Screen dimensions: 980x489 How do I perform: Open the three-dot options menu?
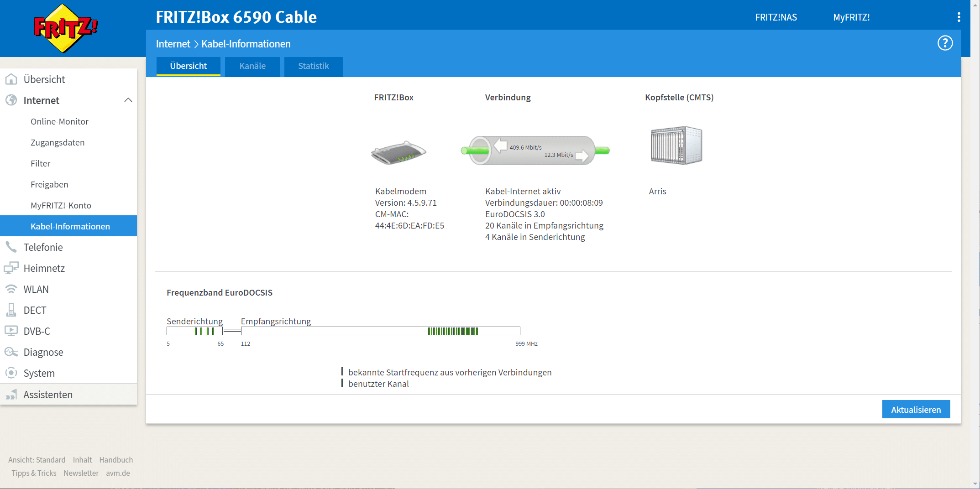coord(959,17)
